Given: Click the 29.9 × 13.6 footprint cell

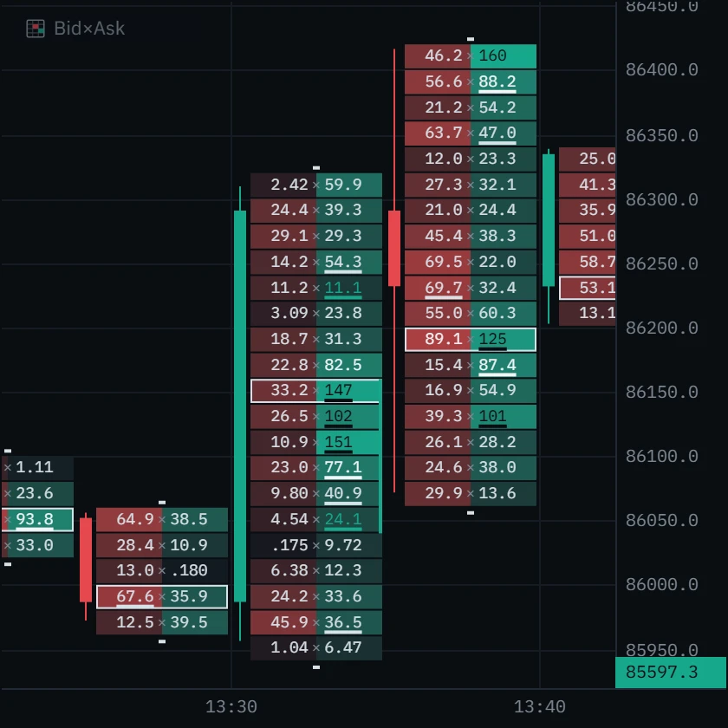Looking at the screenshot, I should point(471,493).
